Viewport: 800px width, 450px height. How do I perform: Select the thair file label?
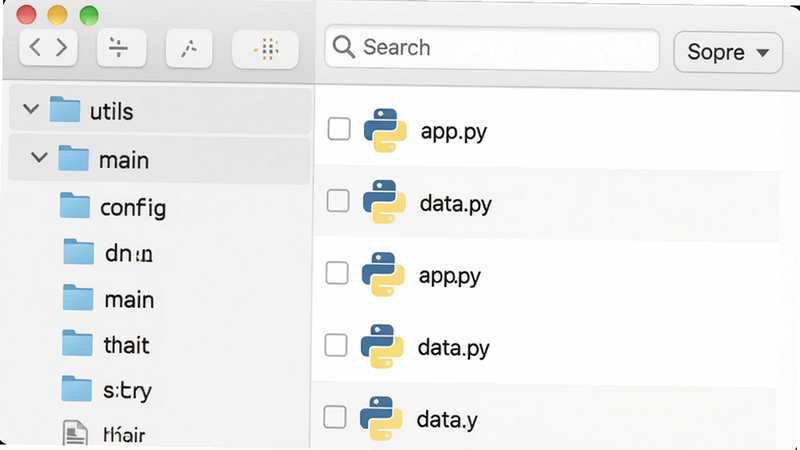click(124, 435)
